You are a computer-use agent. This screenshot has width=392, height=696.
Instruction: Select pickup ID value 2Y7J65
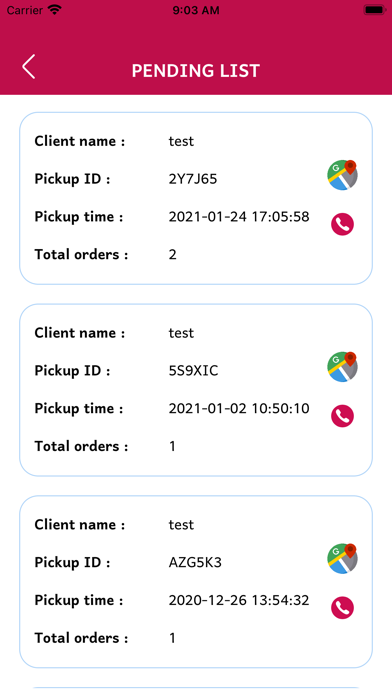193,179
